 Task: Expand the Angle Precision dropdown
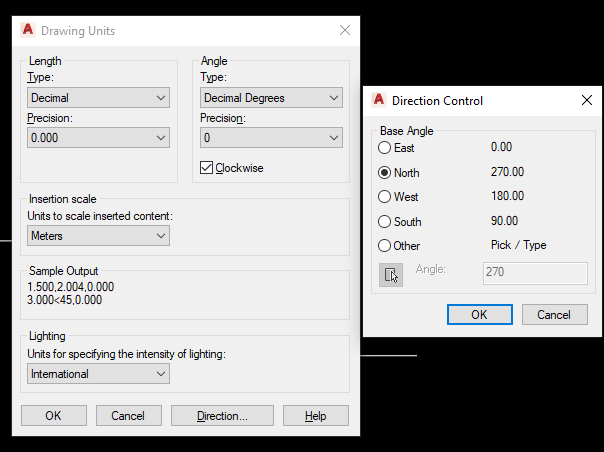pos(271,138)
